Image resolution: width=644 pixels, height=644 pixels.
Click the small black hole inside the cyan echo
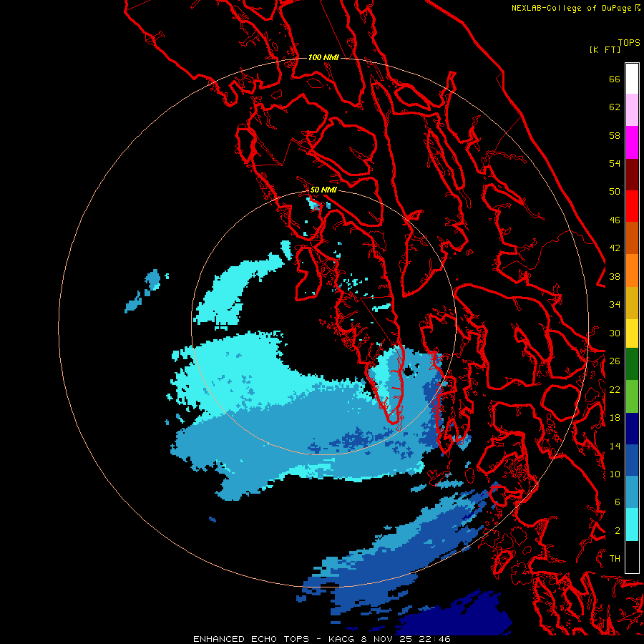(x=409, y=371)
